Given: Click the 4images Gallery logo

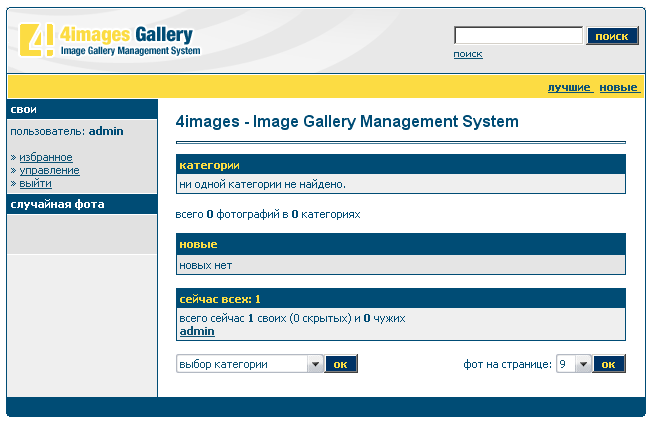Looking at the screenshot, I should [107, 39].
